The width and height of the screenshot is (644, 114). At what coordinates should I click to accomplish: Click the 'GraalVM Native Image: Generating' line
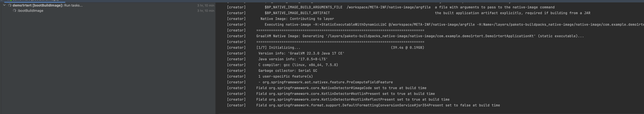pyautogui.click(x=420, y=36)
